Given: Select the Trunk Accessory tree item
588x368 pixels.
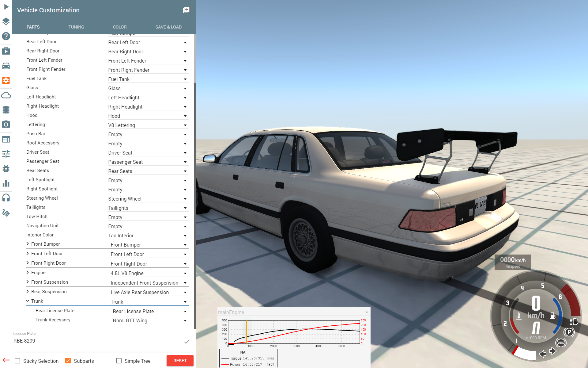Looking at the screenshot, I should (x=53, y=320).
